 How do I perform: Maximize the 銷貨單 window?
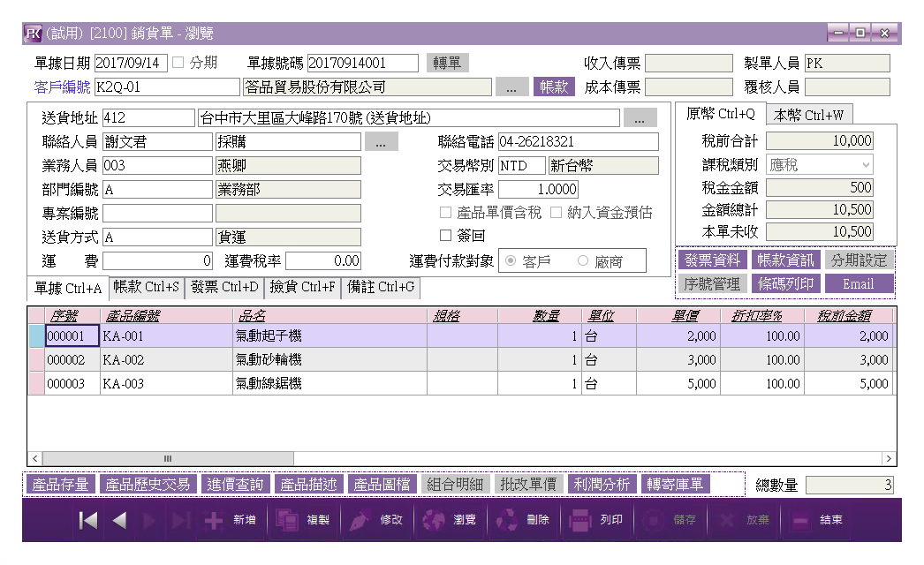[860, 33]
